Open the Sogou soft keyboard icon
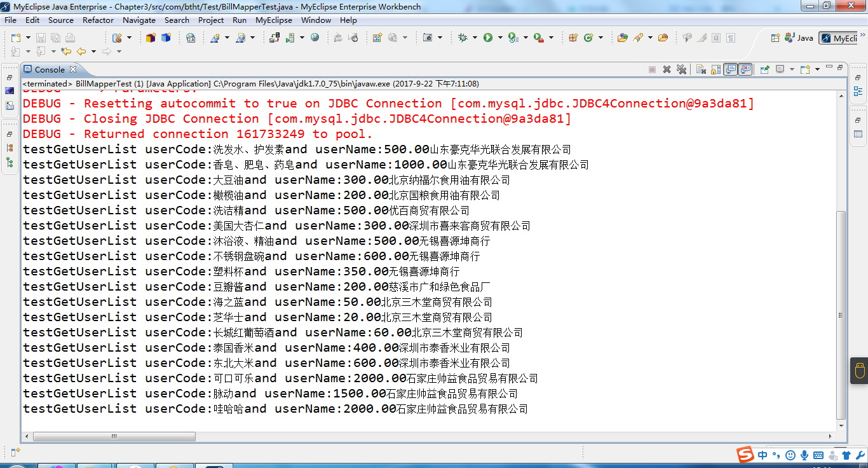868x468 pixels. 818,455
